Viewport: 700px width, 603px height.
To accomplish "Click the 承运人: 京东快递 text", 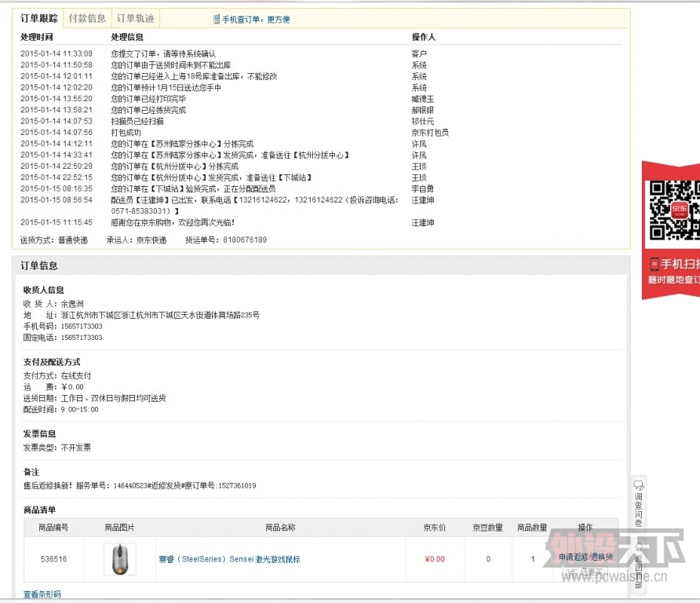I will pos(137,239).
